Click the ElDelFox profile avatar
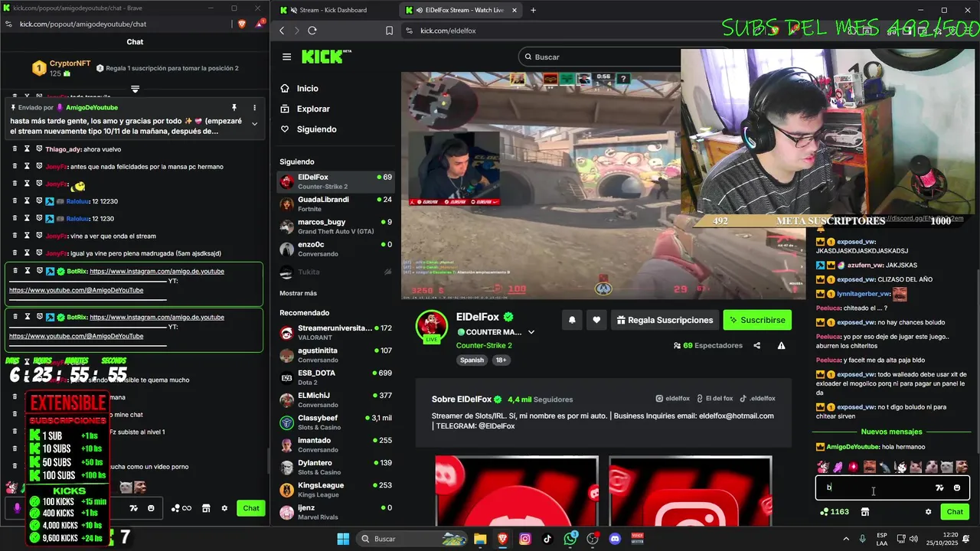Viewport: 980px width, 551px height. pyautogui.click(x=432, y=327)
